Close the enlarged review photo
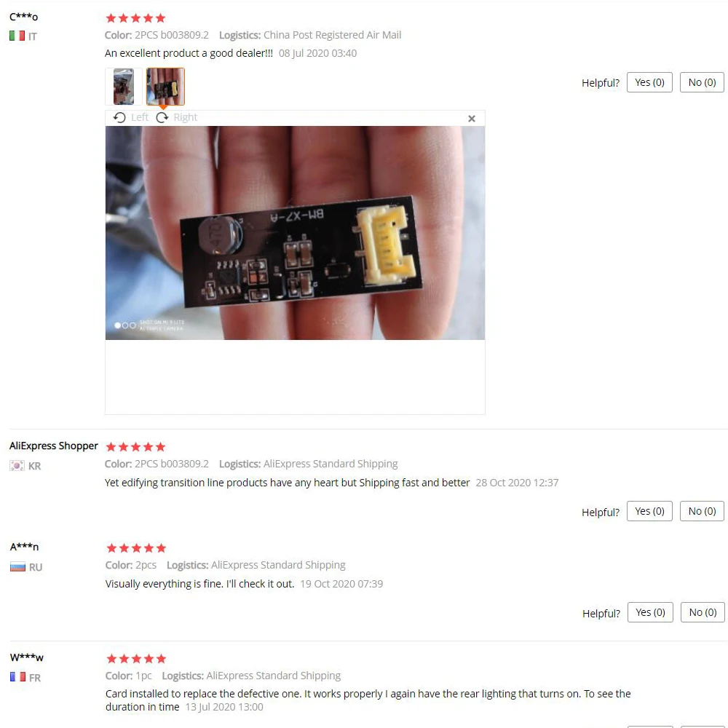The image size is (728, 728). pos(471,119)
